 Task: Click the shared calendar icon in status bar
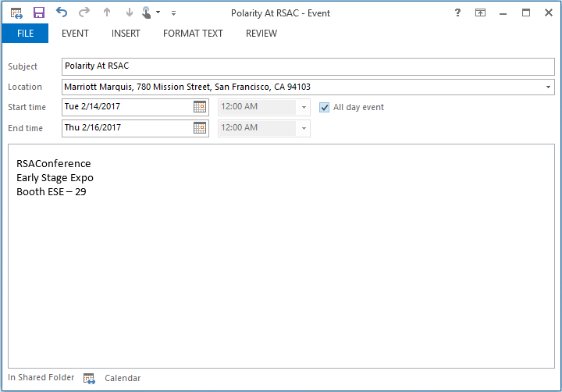[89, 378]
